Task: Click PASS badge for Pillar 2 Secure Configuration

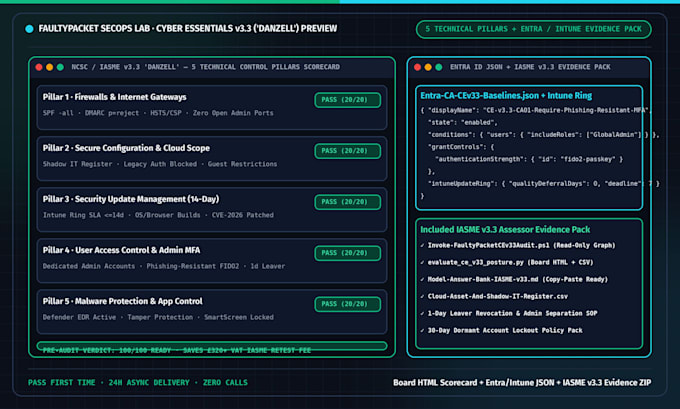Action: pyautogui.click(x=347, y=151)
